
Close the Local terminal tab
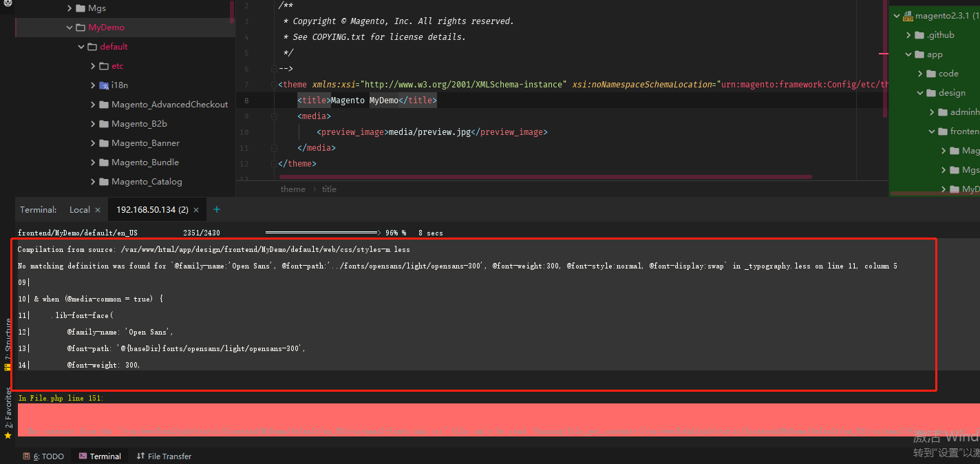click(98, 210)
